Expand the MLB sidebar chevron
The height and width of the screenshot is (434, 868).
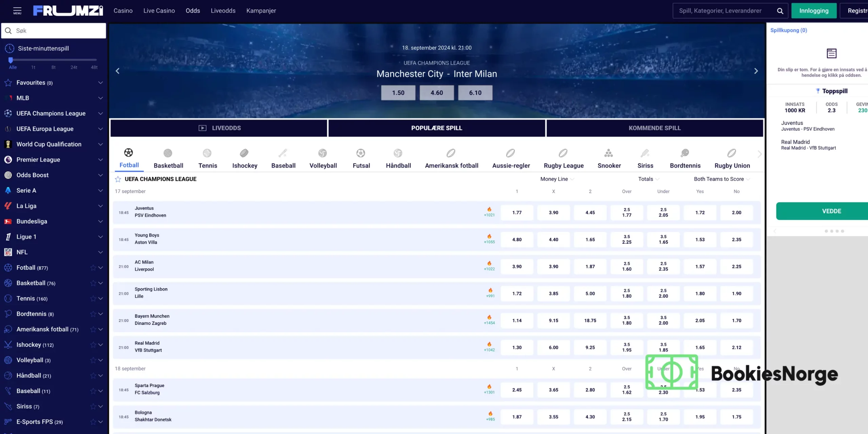[100, 98]
